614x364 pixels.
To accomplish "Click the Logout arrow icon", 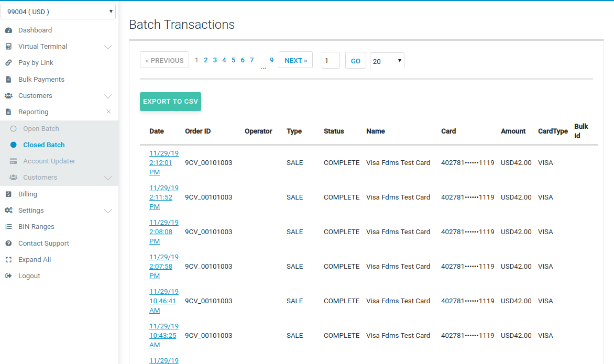I will 8,276.
